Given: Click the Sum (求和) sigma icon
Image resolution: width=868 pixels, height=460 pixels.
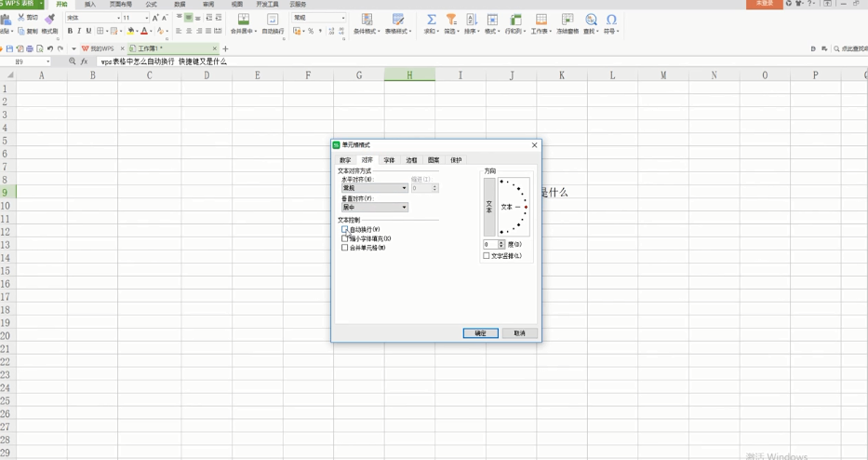Looking at the screenshot, I should click(x=432, y=20).
